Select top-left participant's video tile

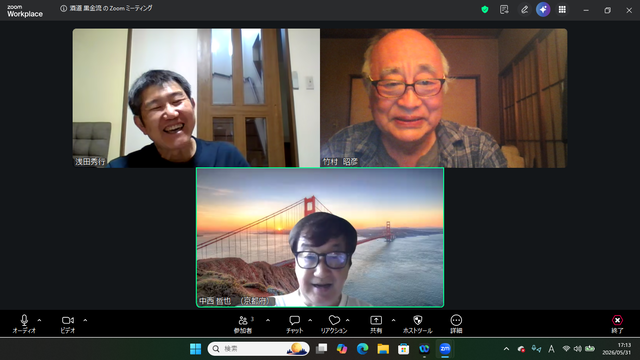click(x=196, y=98)
